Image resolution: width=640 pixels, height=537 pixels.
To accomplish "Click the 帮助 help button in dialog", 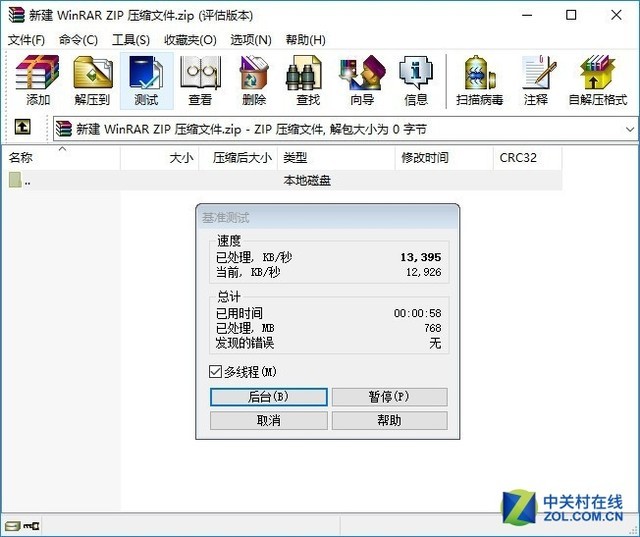I will click(389, 420).
